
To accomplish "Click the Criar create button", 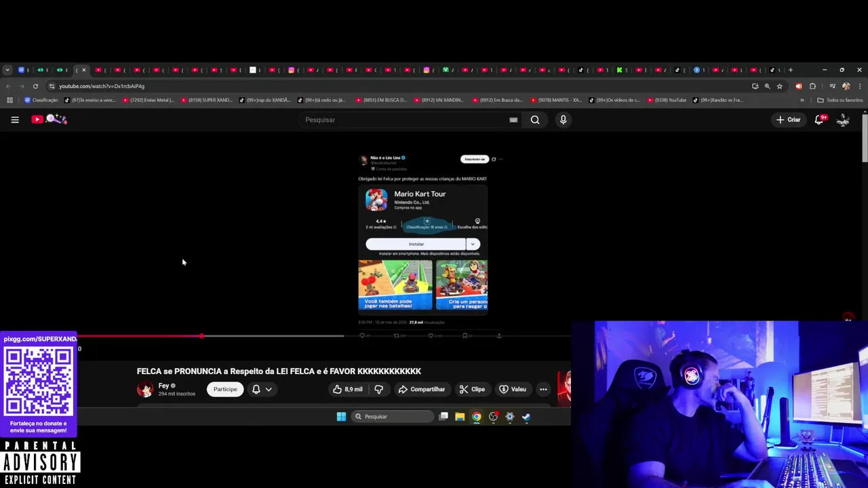I will (789, 120).
